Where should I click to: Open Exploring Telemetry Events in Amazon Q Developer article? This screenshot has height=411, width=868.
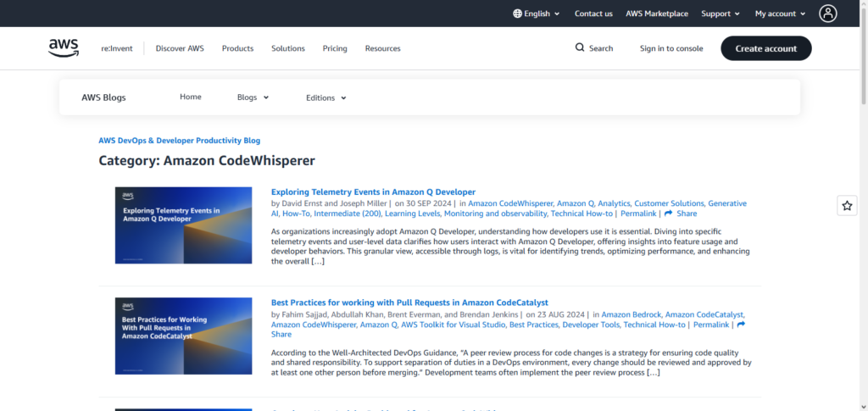373,192
